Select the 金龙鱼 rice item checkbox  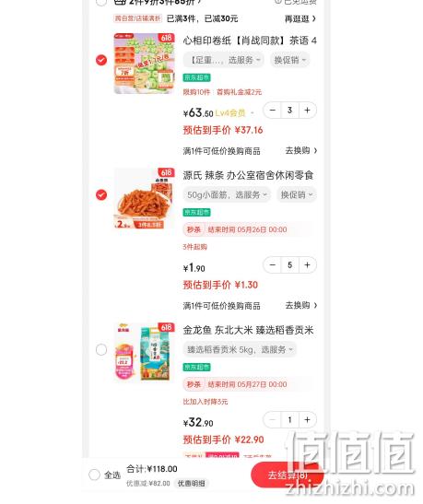(x=101, y=350)
